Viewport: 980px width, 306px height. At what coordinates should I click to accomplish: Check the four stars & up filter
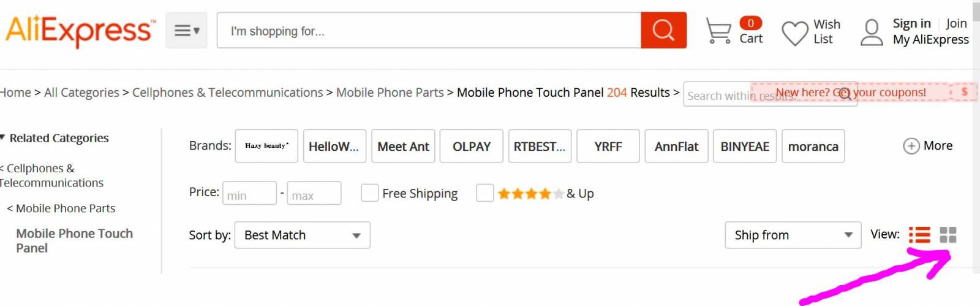[484, 193]
